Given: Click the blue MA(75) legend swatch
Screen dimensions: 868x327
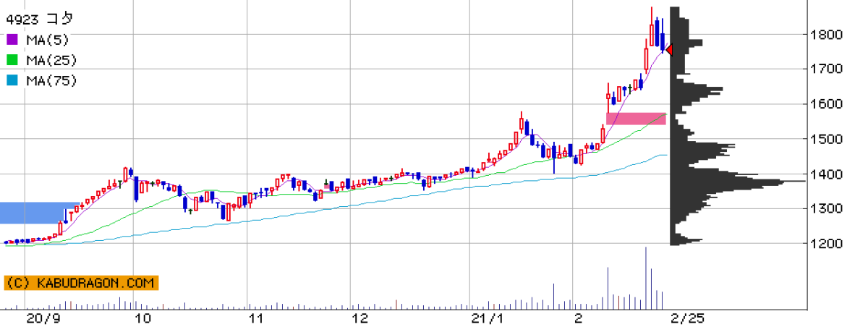Looking at the screenshot, I should tap(12, 81).
